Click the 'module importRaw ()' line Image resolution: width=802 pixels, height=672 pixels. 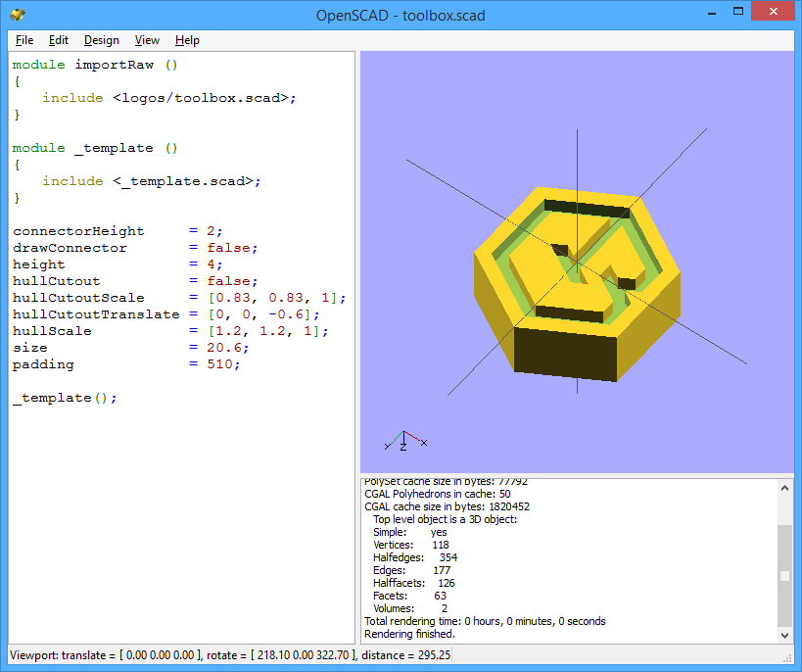tap(95, 65)
